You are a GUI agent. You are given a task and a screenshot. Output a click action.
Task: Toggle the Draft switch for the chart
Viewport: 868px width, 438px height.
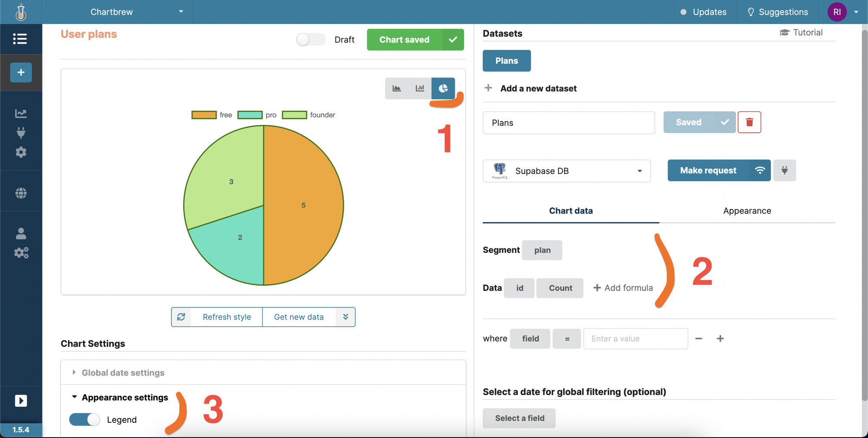(x=310, y=39)
